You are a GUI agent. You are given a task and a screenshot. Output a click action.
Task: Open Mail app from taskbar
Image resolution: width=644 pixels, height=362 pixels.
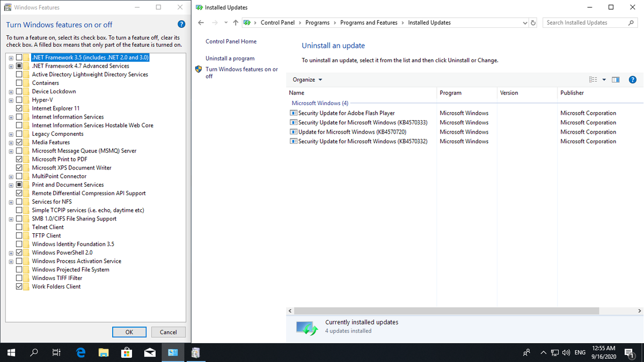pyautogui.click(x=150, y=352)
